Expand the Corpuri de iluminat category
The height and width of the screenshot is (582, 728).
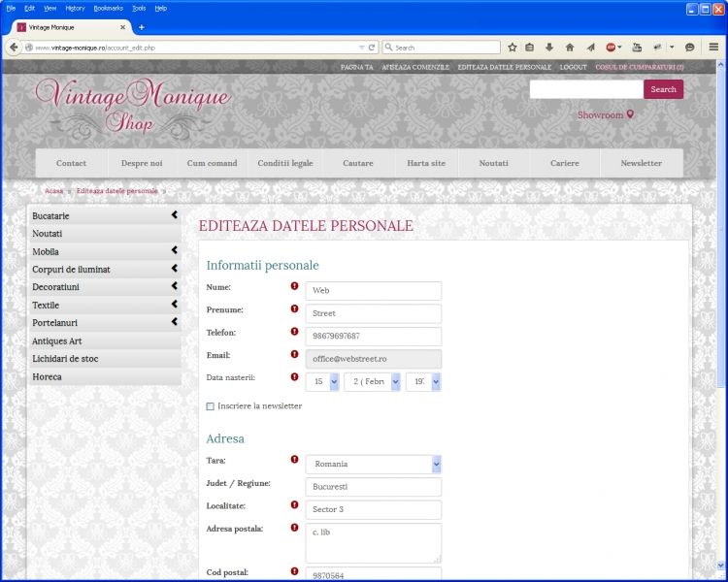(x=174, y=269)
